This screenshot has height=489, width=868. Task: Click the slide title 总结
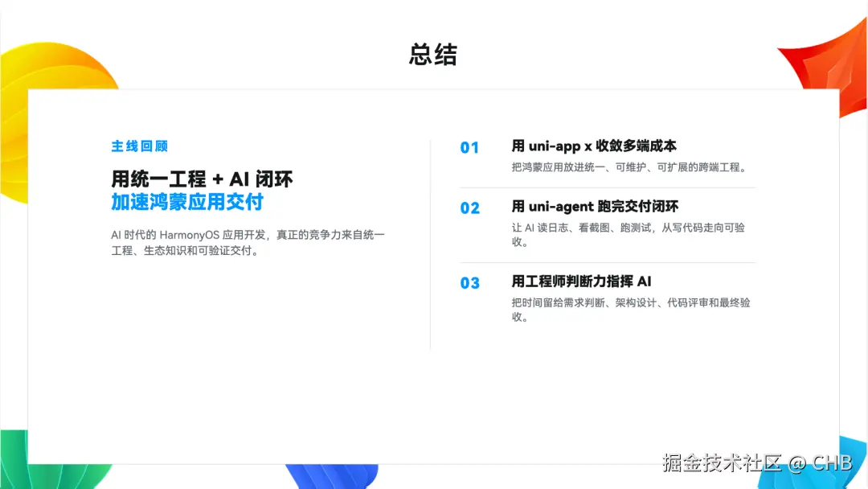pyautogui.click(x=433, y=54)
